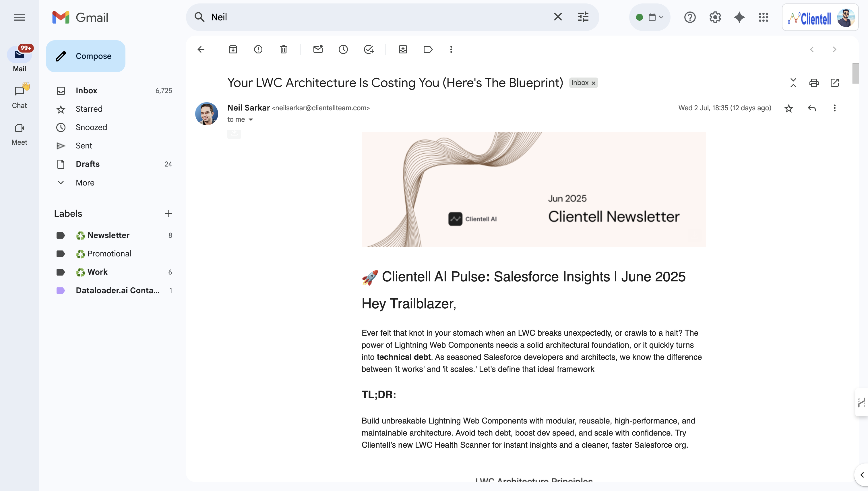868x491 pixels.
Task: Open the toolbar three-dot More menu
Action: point(451,50)
